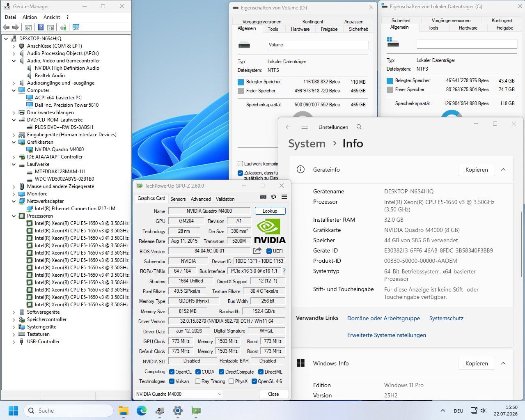Click the GPU-Z screenshot camera icon
Screen dimensions: 525x420
263,197
